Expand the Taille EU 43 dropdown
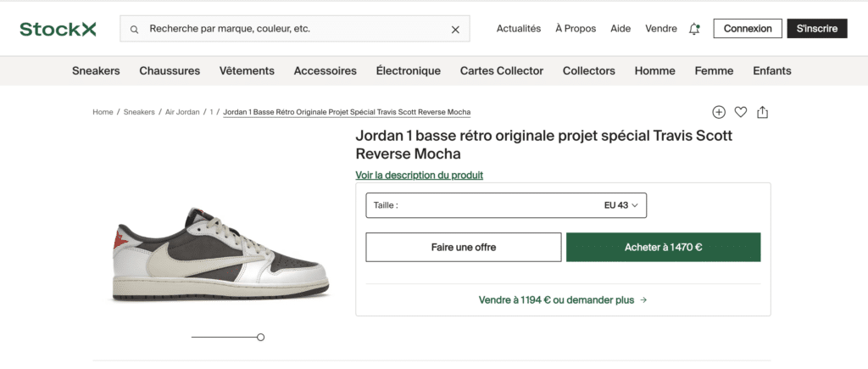Image resolution: width=868 pixels, height=369 pixels. click(506, 205)
